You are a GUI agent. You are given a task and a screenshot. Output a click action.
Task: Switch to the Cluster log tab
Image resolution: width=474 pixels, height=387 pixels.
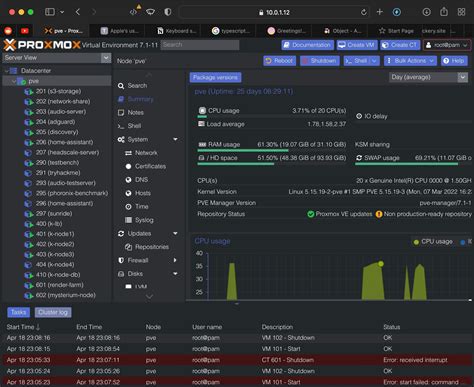point(53,312)
